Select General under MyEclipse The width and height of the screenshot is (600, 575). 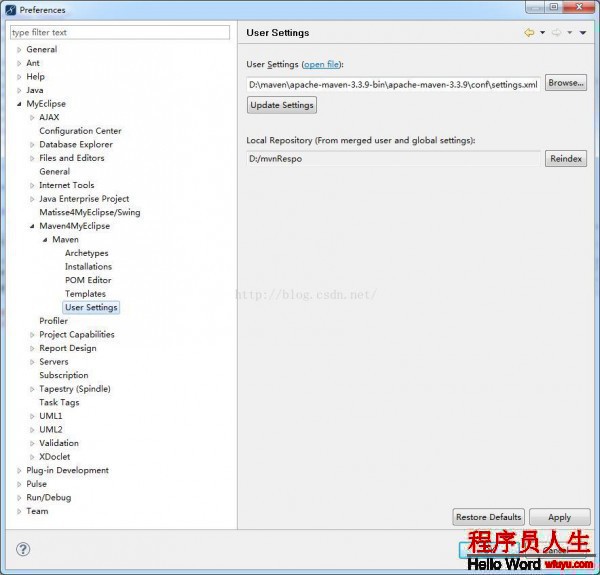[x=55, y=171]
